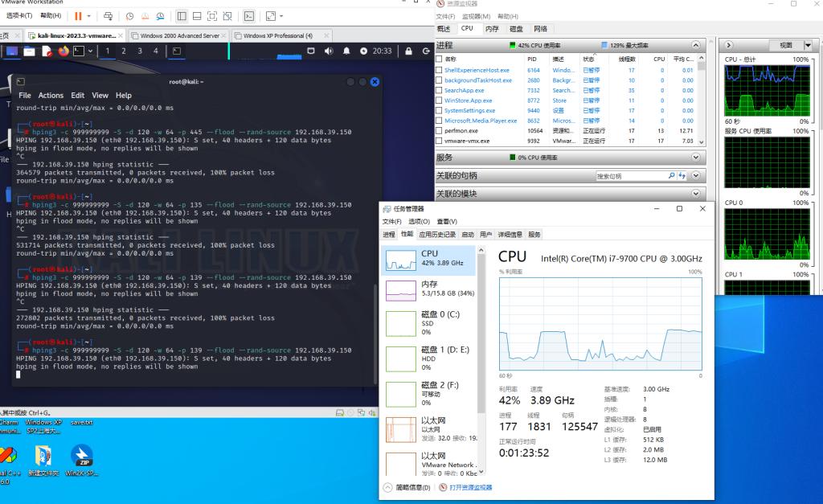Open the terminal Actions menu
The width and height of the screenshot is (823, 504).
click(51, 96)
